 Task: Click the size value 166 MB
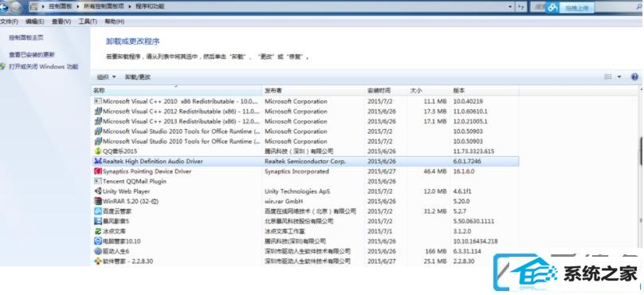[436, 251]
